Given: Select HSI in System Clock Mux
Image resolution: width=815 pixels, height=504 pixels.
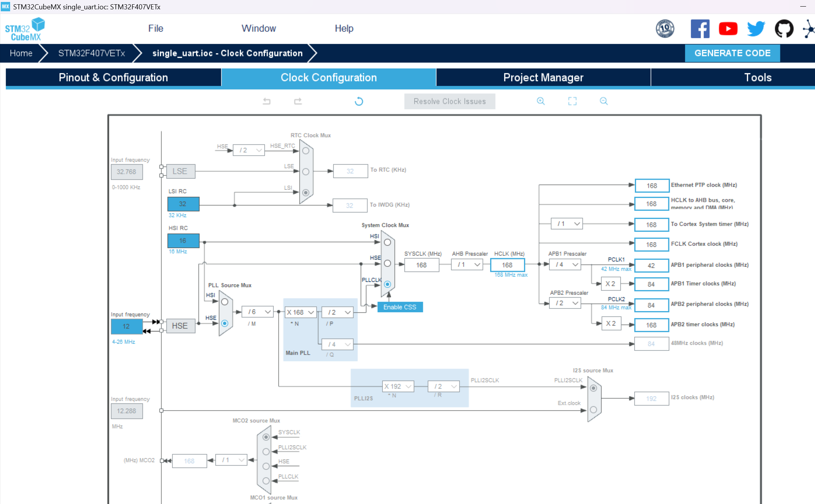Looking at the screenshot, I should (x=387, y=242).
